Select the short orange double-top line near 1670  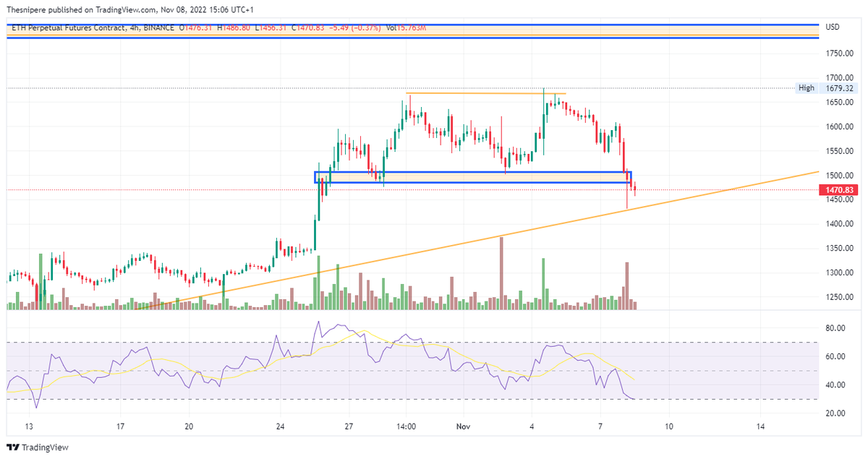coord(485,93)
